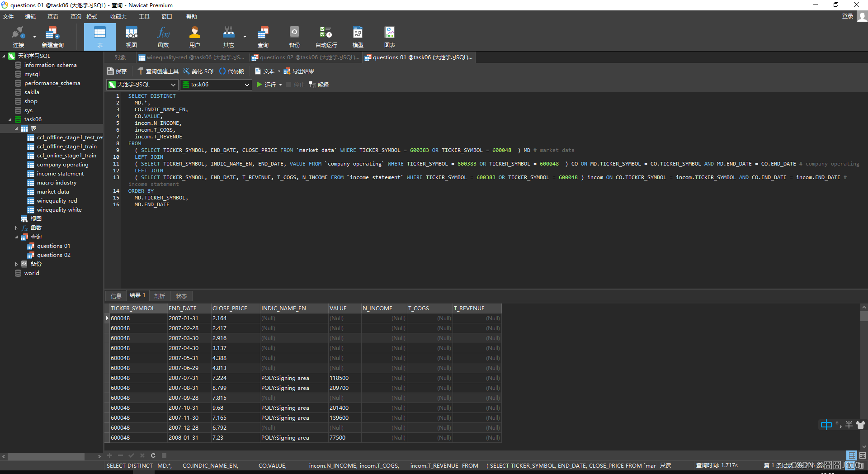The height and width of the screenshot is (474, 868).
Task: Click the Explain (解释) button
Action: click(x=319, y=85)
